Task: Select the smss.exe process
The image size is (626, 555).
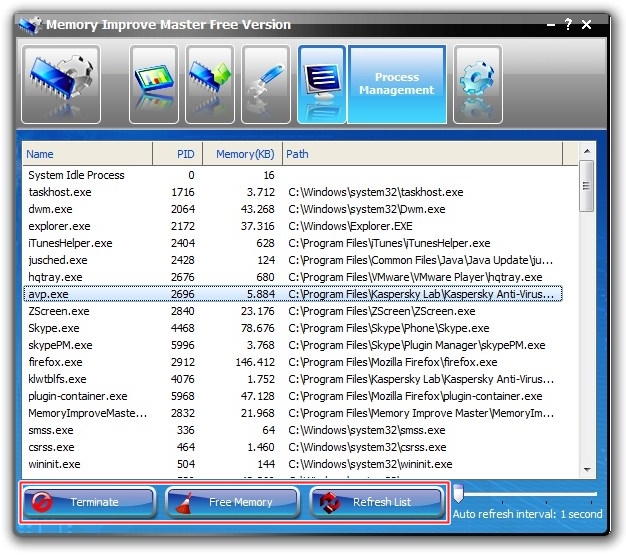Action: (293, 430)
